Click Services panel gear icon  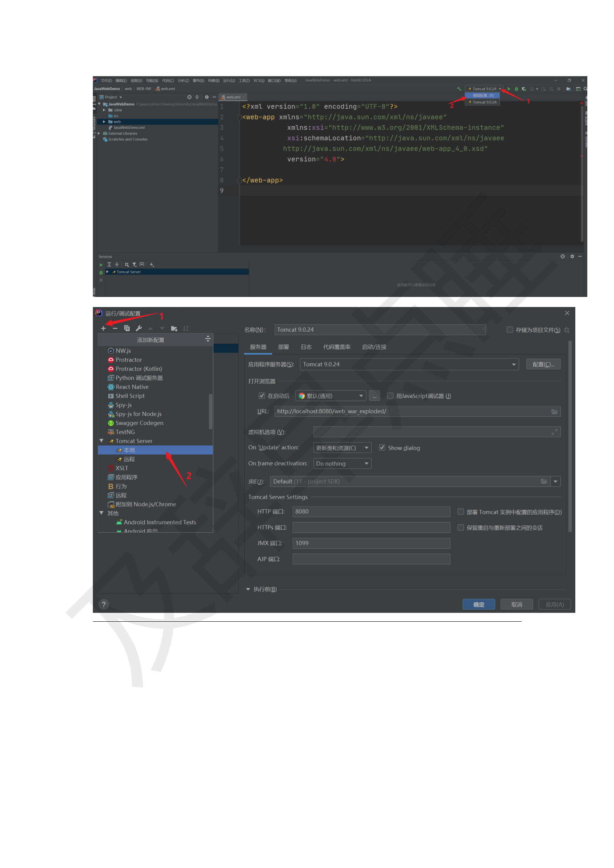coord(572,256)
